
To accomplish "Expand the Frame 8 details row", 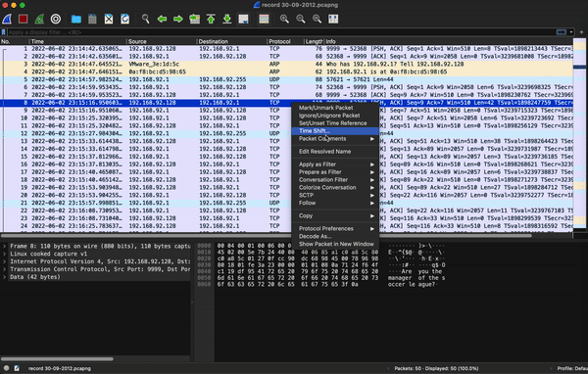I will [5, 246].
